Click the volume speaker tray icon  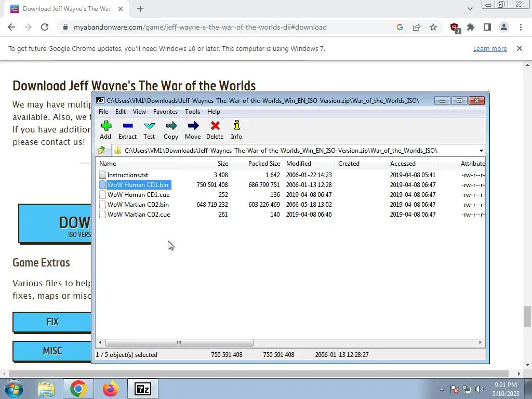[479, 389]
